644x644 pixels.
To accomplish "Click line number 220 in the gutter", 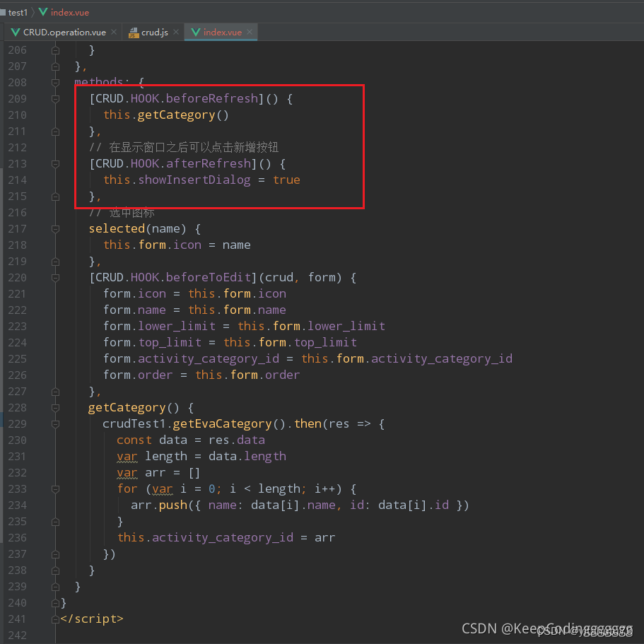I will tap(17, 278).
